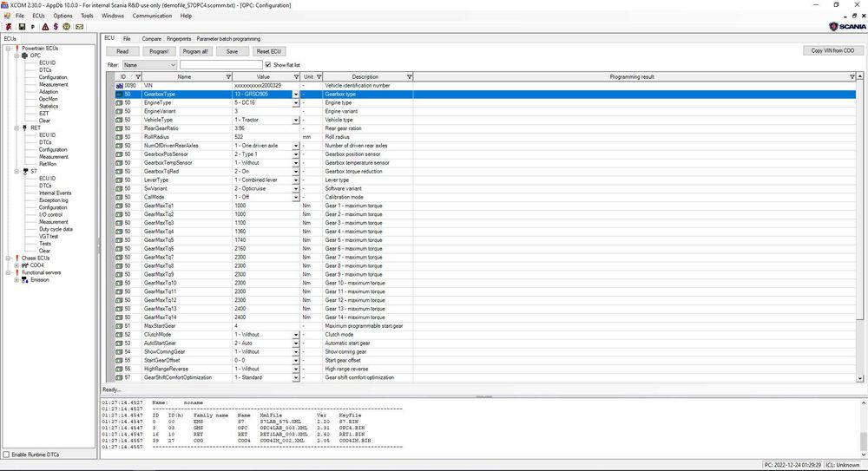
Task: Open the LeverType value dropdown
Action: (296, 180)
